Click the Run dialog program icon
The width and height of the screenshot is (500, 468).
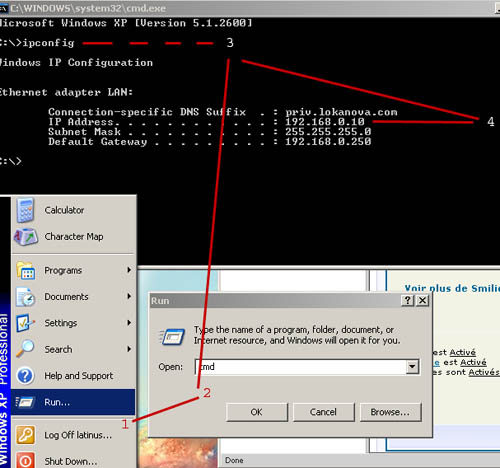tap(172, 336)
